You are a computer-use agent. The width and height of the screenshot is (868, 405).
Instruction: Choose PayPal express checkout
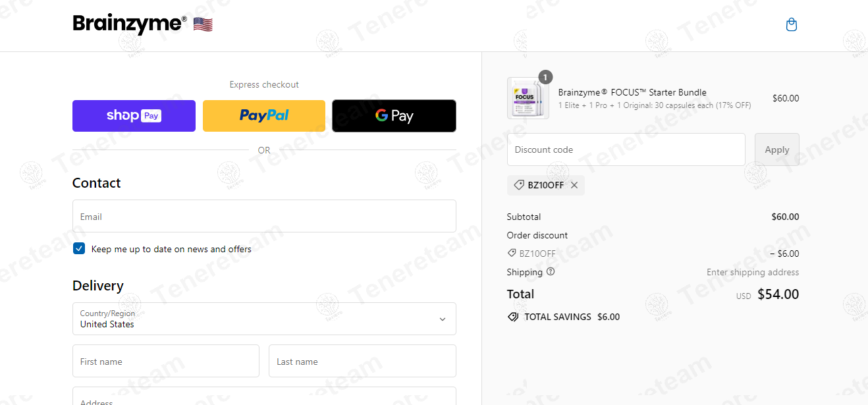[x=264, y=116]
